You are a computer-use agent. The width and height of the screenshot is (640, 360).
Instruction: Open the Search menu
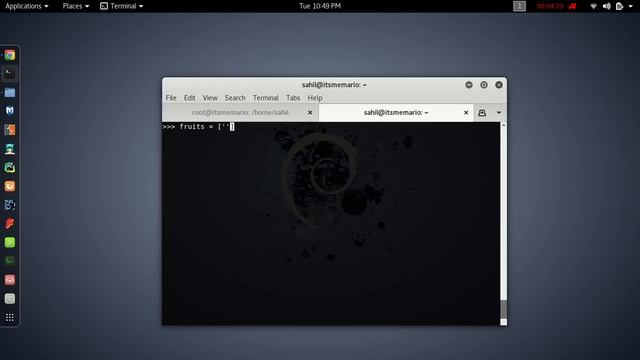235,98
